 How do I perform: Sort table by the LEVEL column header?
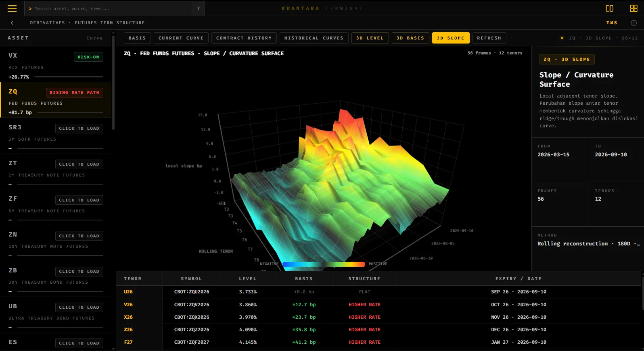[248, 279]
